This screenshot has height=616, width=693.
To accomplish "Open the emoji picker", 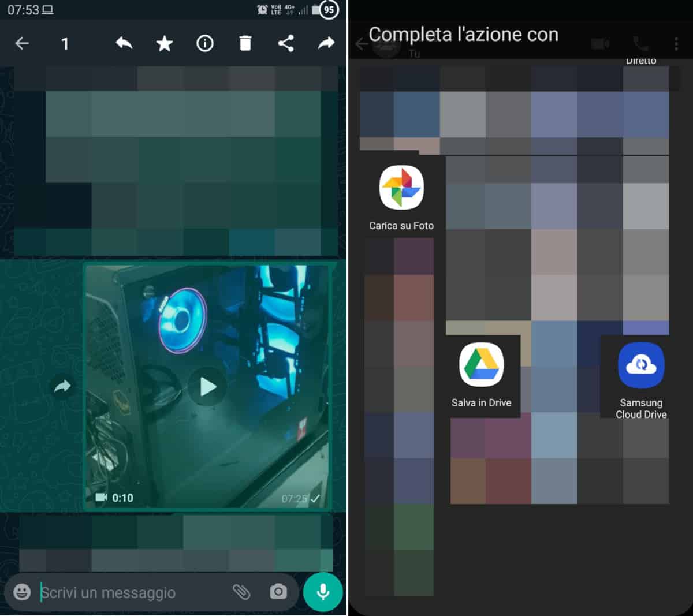I will tap(22, 592).
